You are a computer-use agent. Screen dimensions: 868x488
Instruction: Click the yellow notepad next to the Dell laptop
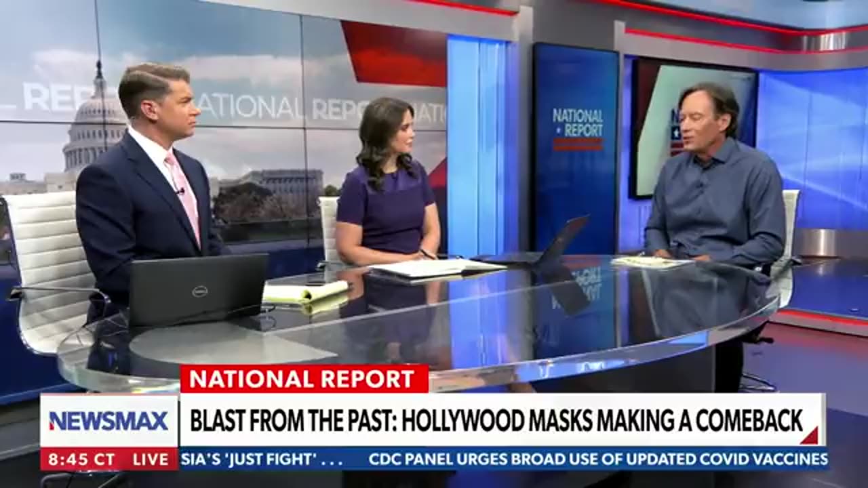click(x=305, y=292)
